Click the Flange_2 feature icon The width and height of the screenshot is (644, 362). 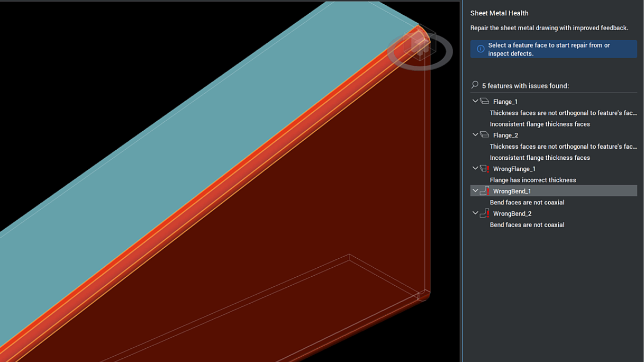(x=484, y=135)
